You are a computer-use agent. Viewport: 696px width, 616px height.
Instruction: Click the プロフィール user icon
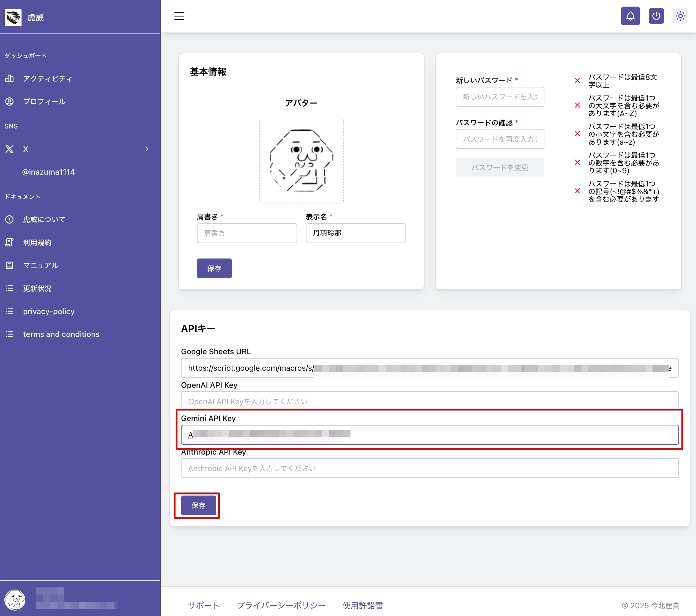(10, 101)
